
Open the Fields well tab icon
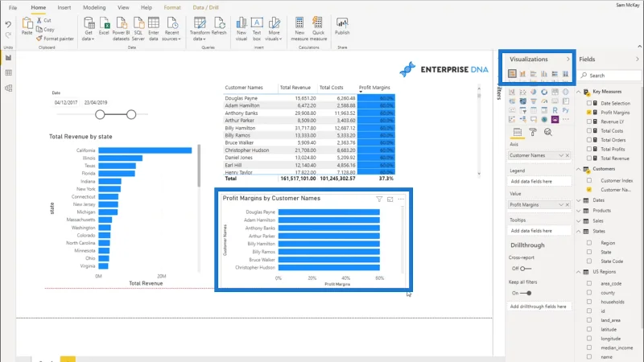tap(518, 132)
